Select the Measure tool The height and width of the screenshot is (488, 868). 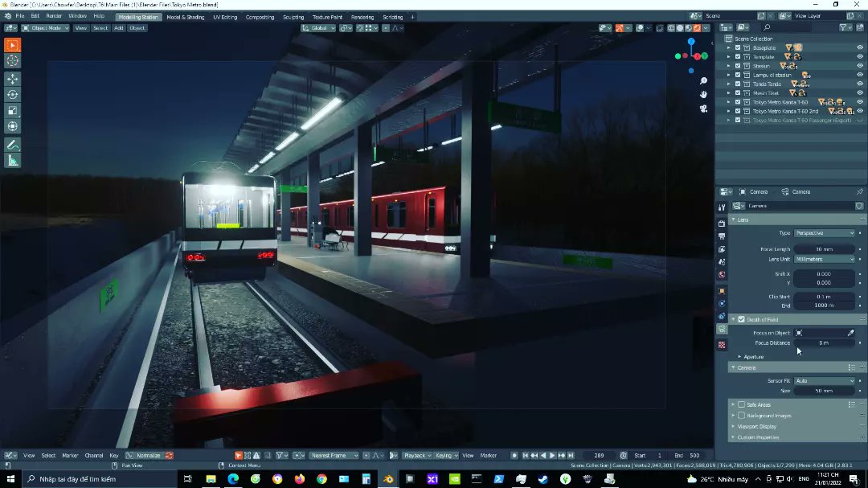12,161
